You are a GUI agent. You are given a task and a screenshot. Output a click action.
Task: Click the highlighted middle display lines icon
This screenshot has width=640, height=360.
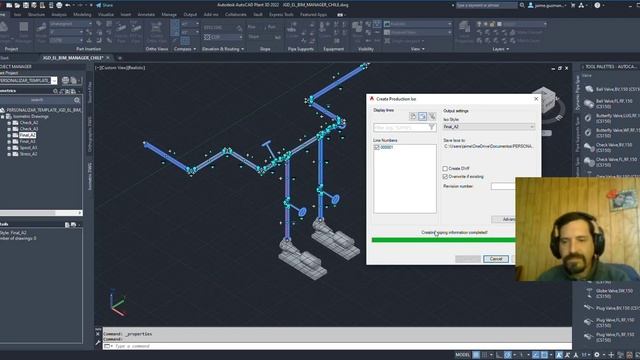pos(422,117)
